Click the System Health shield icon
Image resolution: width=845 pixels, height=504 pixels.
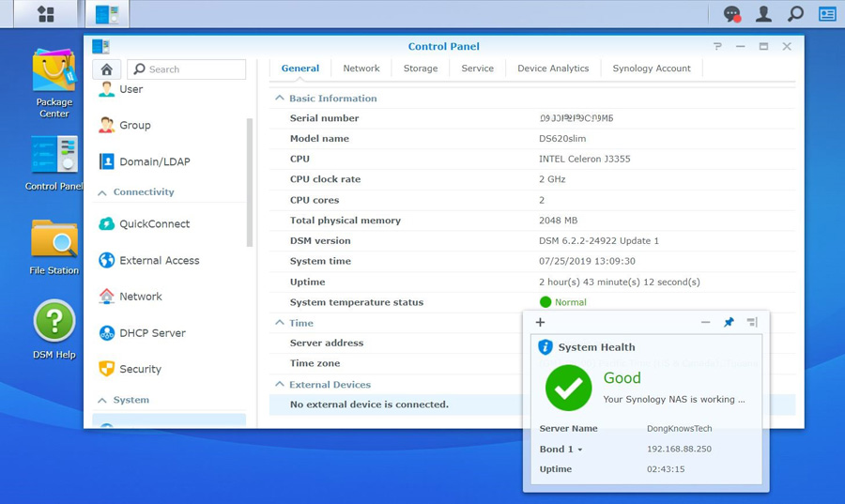(x=545, y=347)
